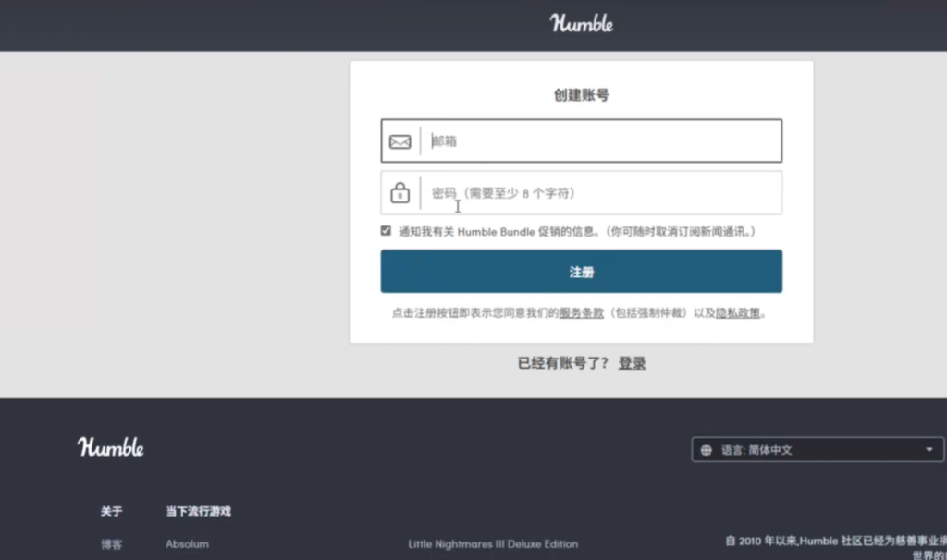Viewport: 947px width, 560px height.
Task: Click the Humble logo in the footer
Action: click(x=111, y=448)
